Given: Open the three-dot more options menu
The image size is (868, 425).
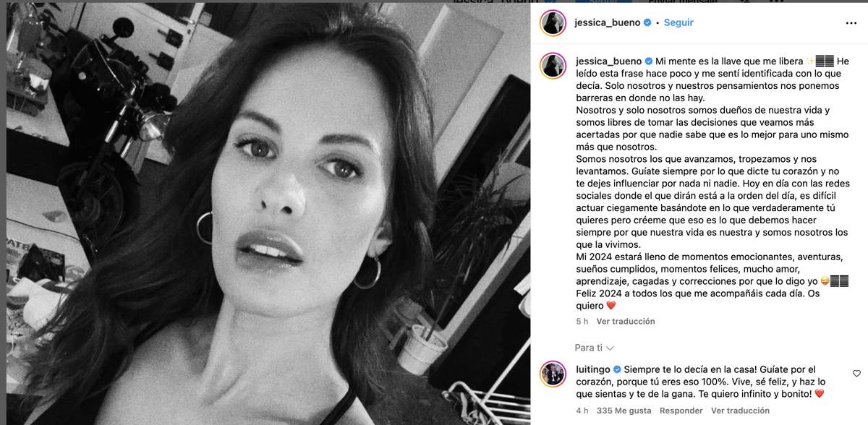Looking at the screenshot, I should coord(851,22).
